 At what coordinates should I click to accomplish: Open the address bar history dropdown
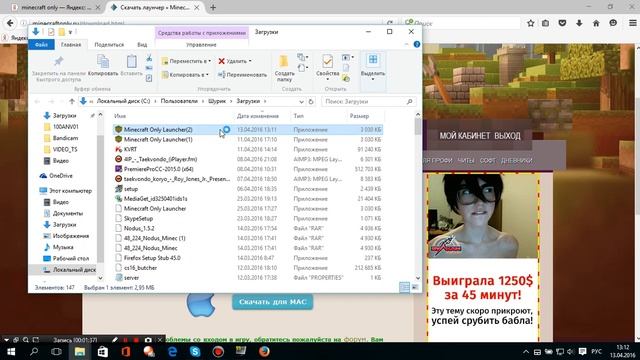301,101
